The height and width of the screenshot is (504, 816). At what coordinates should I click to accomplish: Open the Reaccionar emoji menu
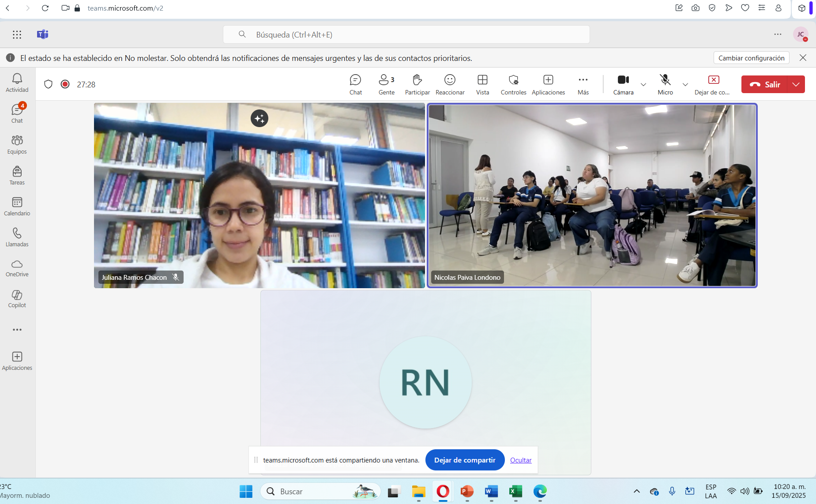click(450, 84)
